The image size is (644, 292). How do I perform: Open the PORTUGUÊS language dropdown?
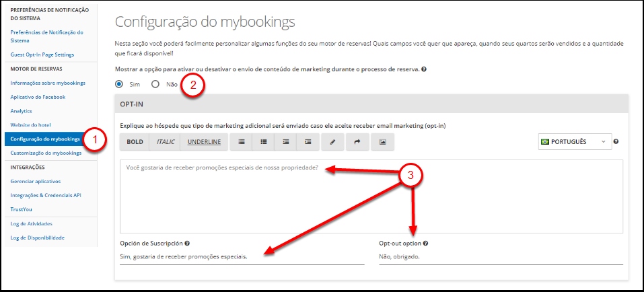tap(575, 142)
